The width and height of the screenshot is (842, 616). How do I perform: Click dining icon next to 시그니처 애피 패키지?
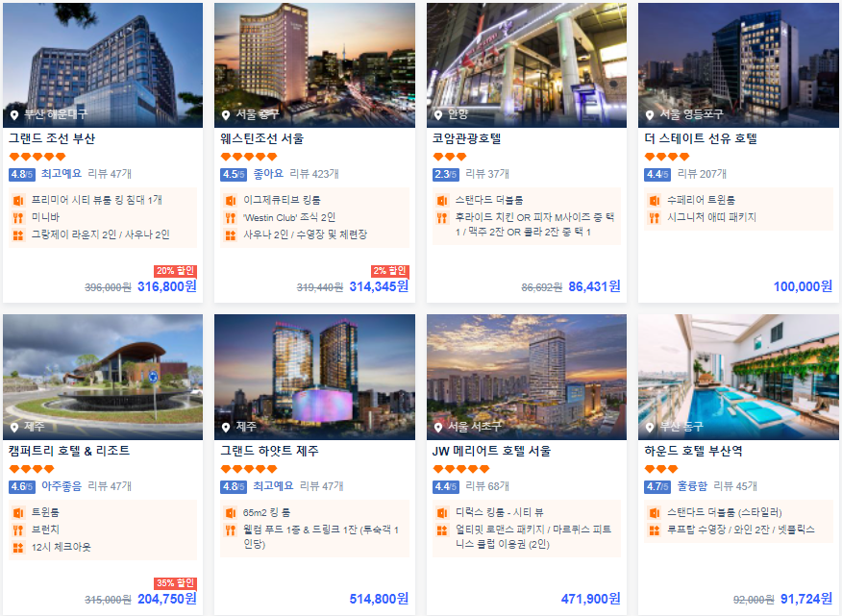(x=654, y=218)
